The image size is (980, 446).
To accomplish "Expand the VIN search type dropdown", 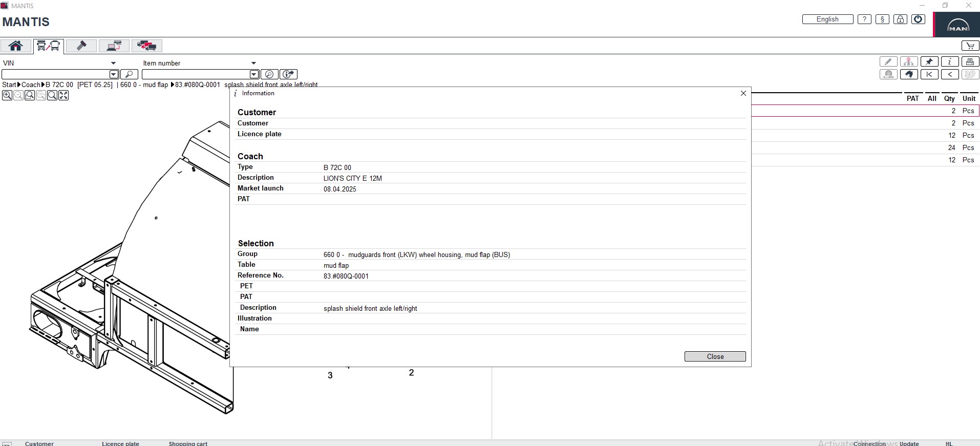I will pyautogui.click(x=113, y=63).
